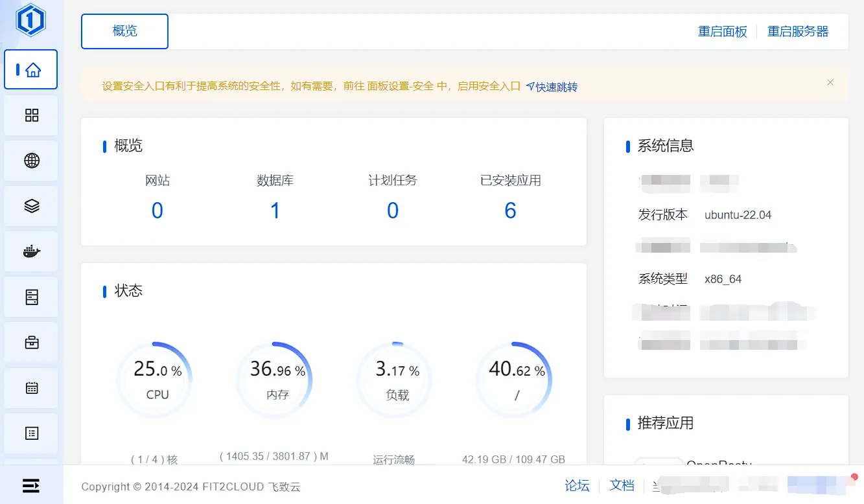Click the CPU usage circular gauge
Screen dimensions: 864x504
click(x=157, y=380)
